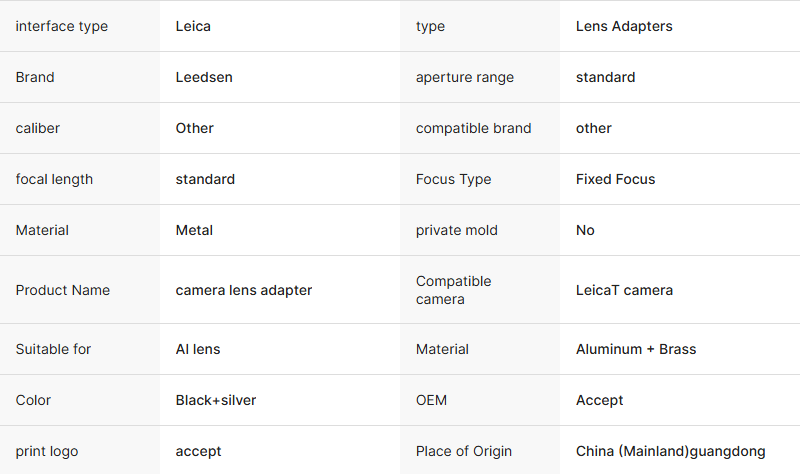
Task: Click the 'LeicaT camera' value
Action: 624,290
